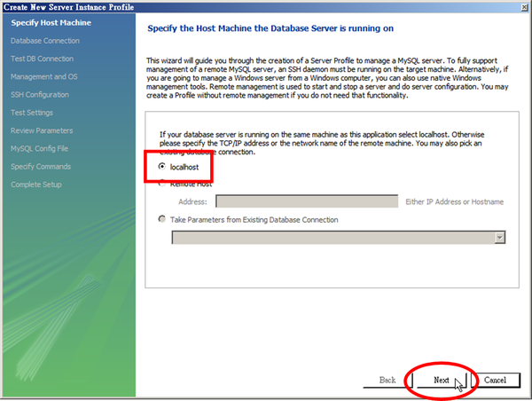Screen dimensions: 532x401
Task: Click the 'Specify the Host Machine' heading
Action: (x=270, y=28)
